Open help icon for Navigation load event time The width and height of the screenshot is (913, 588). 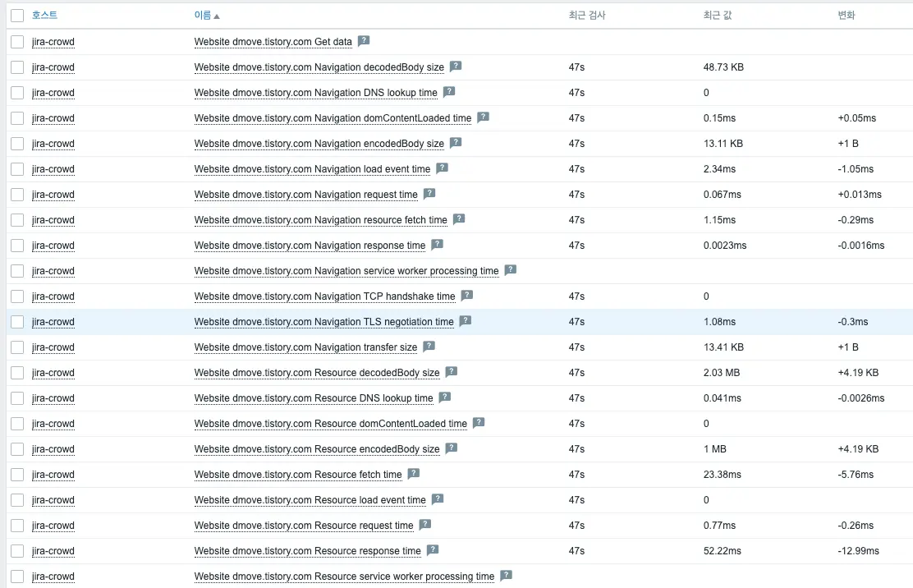tap(443, 168)
